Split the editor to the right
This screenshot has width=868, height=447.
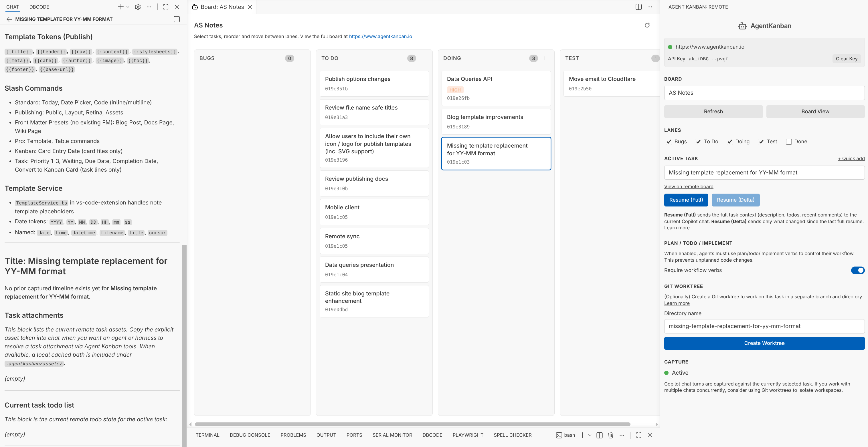click(638, 7)
